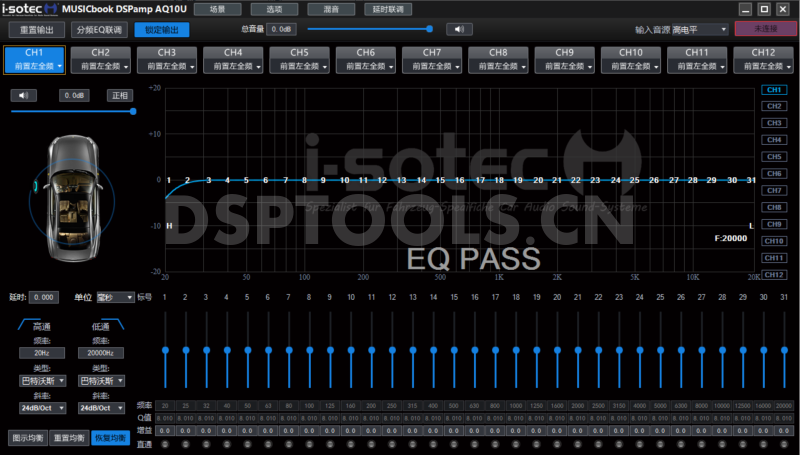The image size is (800, 455).
Task: Click EQ band 31 gain slider handle
Action: coord(784,350)
